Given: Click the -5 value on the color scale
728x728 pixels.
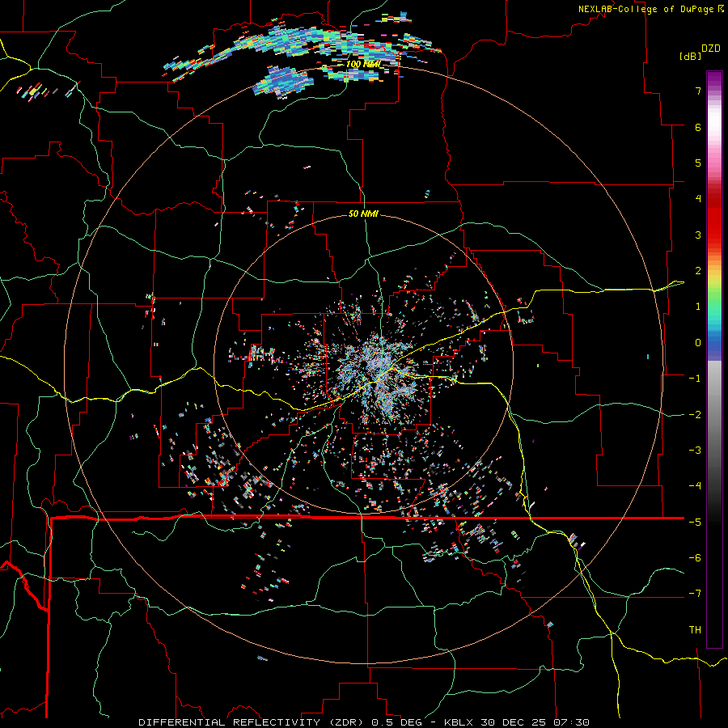Looking at the screenshot, I should click(695, 523).
